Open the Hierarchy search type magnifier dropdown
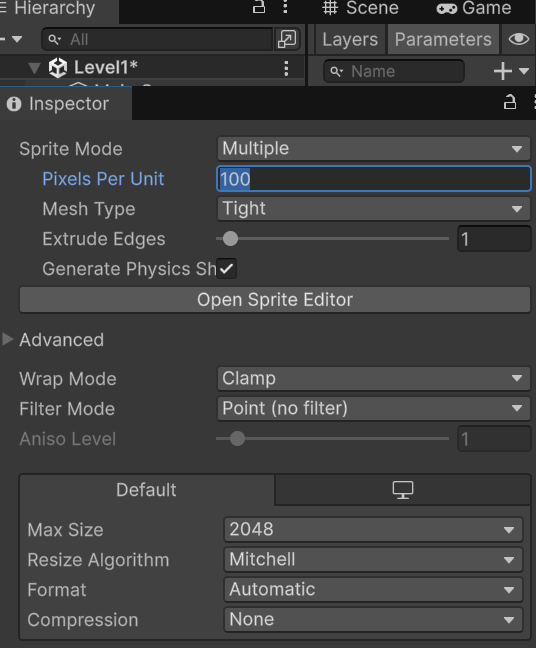 coord(55,39)
